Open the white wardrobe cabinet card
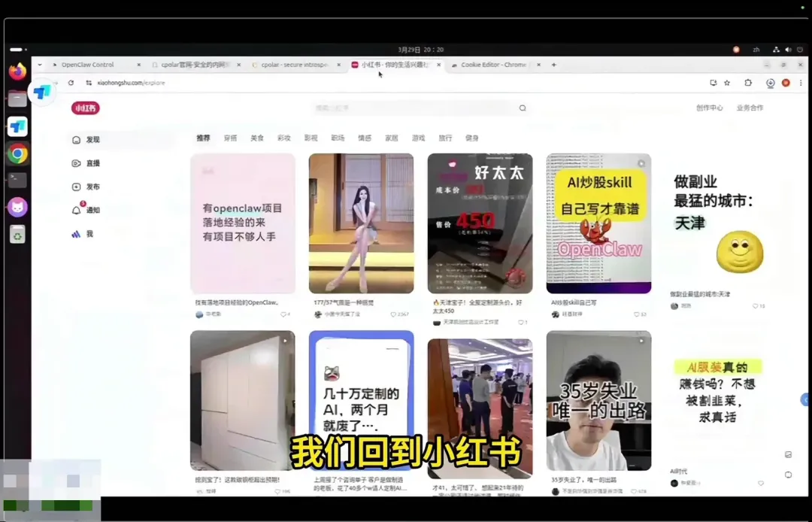812x522 pixels. click(243, 401)
